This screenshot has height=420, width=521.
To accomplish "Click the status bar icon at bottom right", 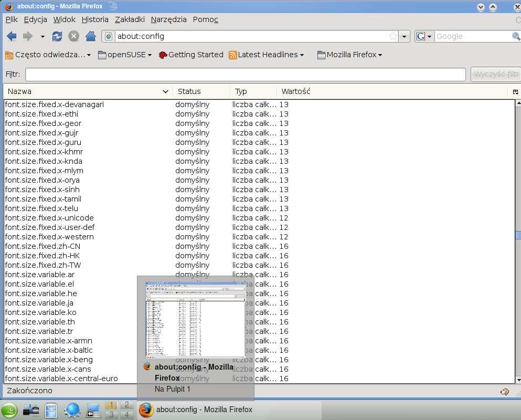I will click(x=505, y=392).
